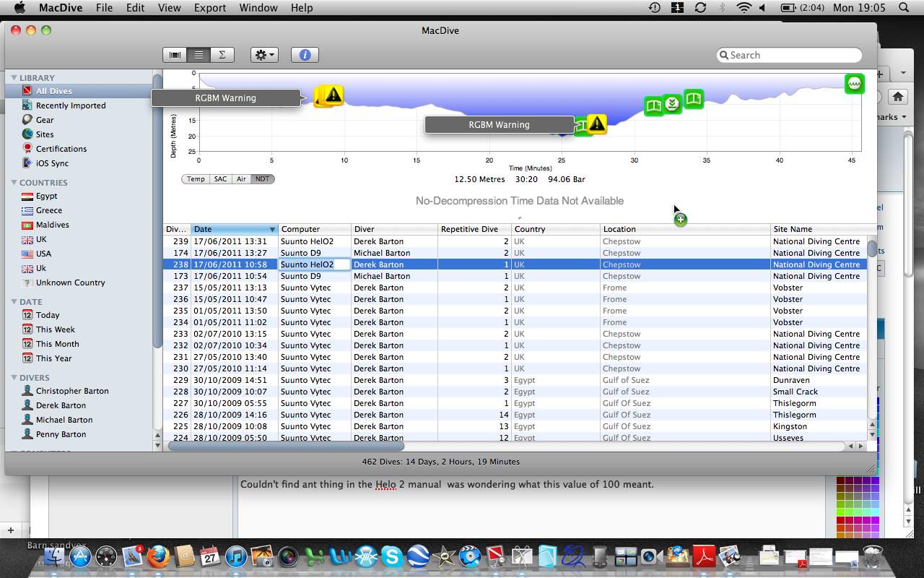Collapse the DIVERS sidebar section

14,378
